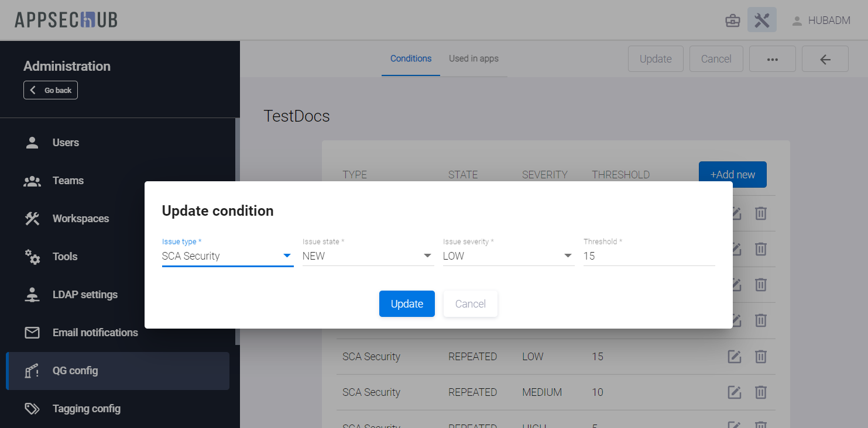The width and height of the screenshot is (868, 428).
Task: Edit the REPEATED MEDIUM threshold 10 row
Action: [x=735, y=392]
